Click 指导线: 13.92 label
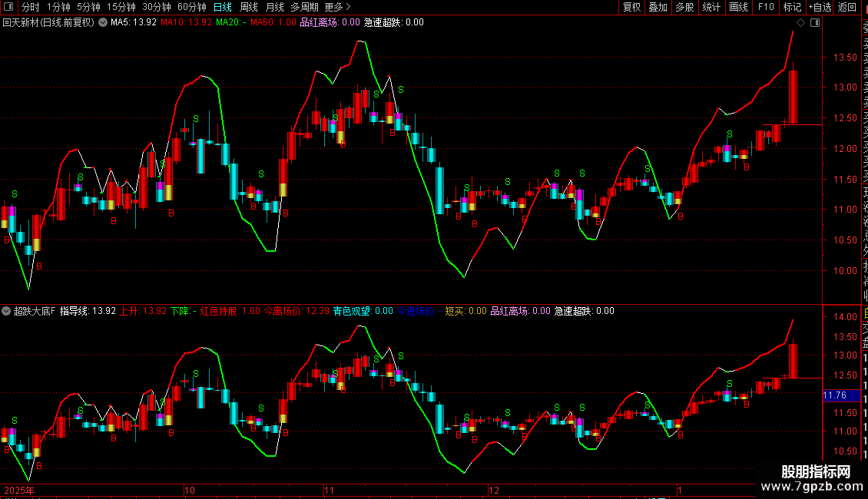This screenshot has width=868, height=499. pyautogui.click(x=88, y=311)
